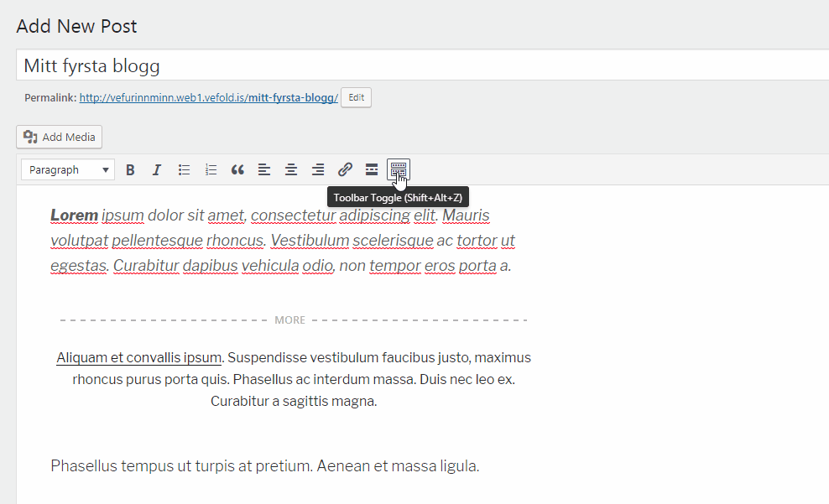The width and height of the screenshot is (829, 504).
Task: Click the Add Media button
Action: tap(60, 137)
